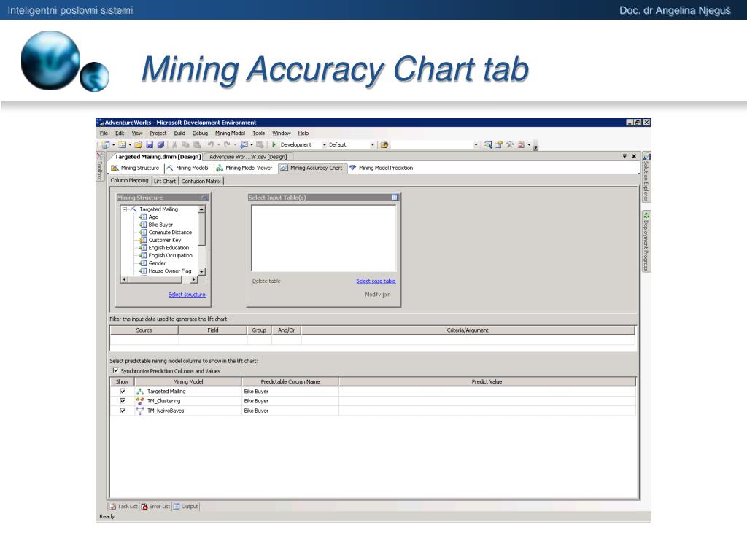Click the Delete table link

click(266, 281)
